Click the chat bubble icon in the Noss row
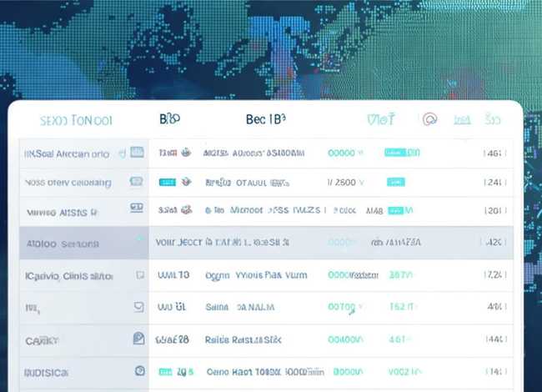The image size is (542, 392). click(136, 181)
